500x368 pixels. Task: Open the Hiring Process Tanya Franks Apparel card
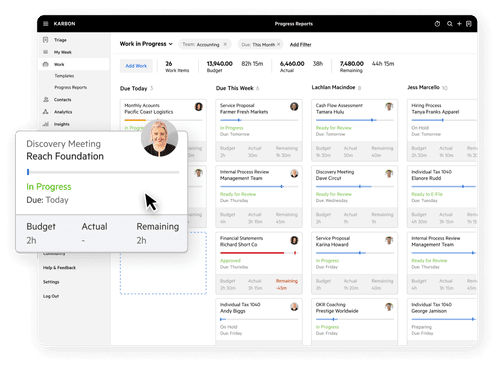click(x=442, y=130)
